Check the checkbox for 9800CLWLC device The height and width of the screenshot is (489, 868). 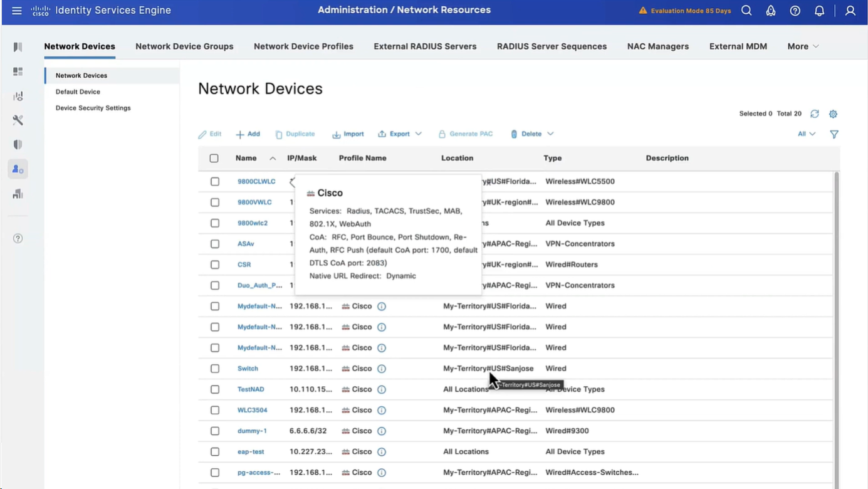(215, 182)
